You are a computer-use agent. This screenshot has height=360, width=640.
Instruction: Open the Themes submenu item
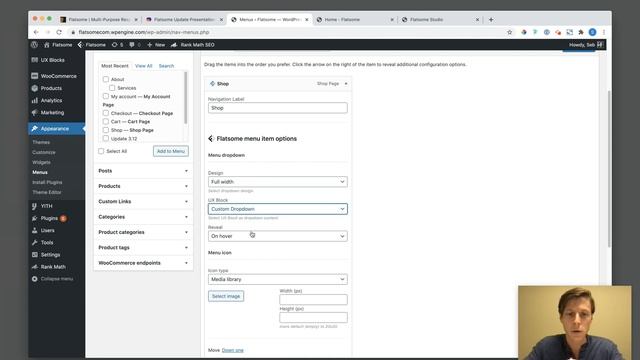point(41,142)
